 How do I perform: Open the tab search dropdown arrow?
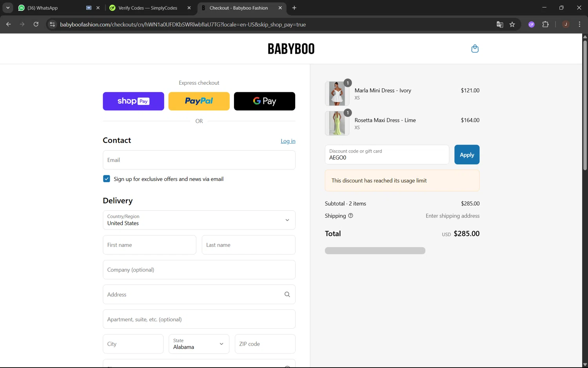[x=8, y=8]
